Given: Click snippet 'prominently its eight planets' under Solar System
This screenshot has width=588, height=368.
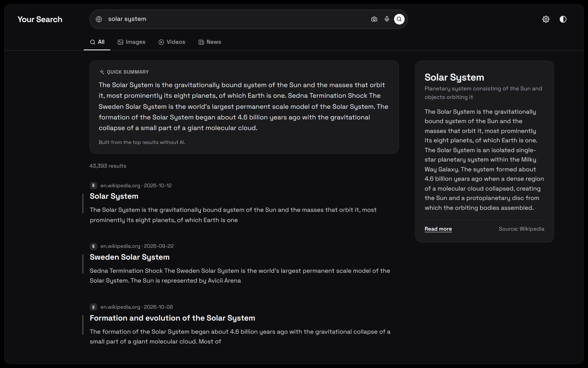Looking at the screenshot, I should point(233,215).
